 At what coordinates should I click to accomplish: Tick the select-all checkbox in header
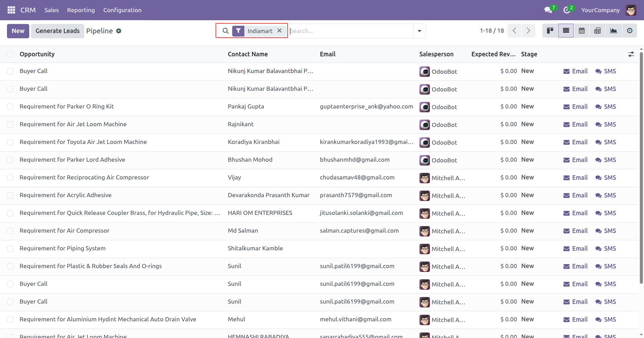pyautogui.click(x=10, y=54)
